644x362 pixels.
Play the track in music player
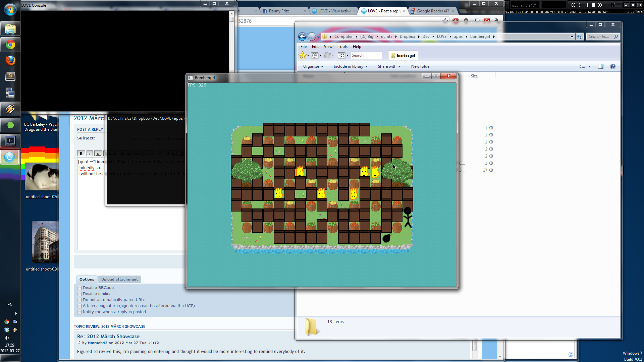coord(580,5)
